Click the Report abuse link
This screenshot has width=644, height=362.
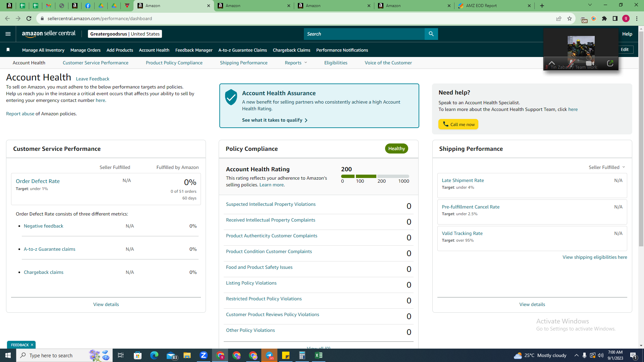(20, 114)
